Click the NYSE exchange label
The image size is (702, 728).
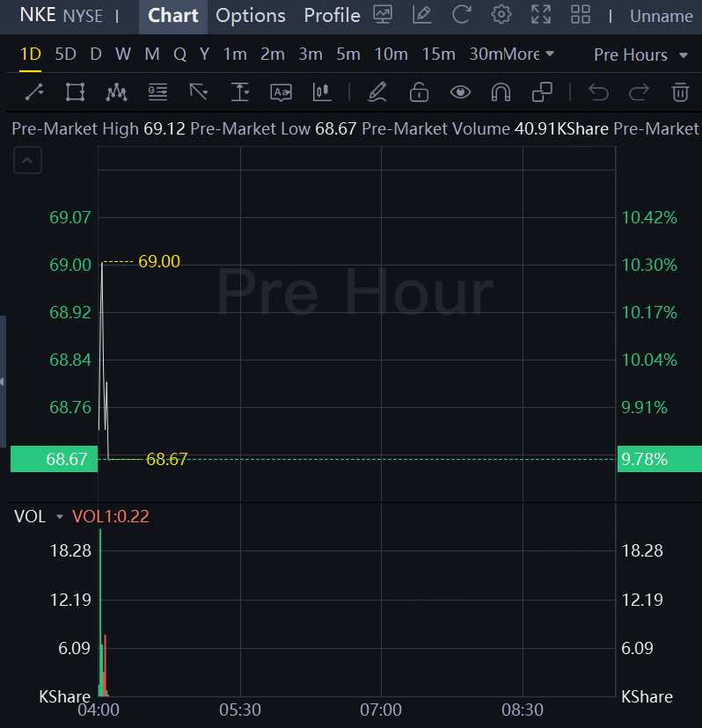point(83,16)
